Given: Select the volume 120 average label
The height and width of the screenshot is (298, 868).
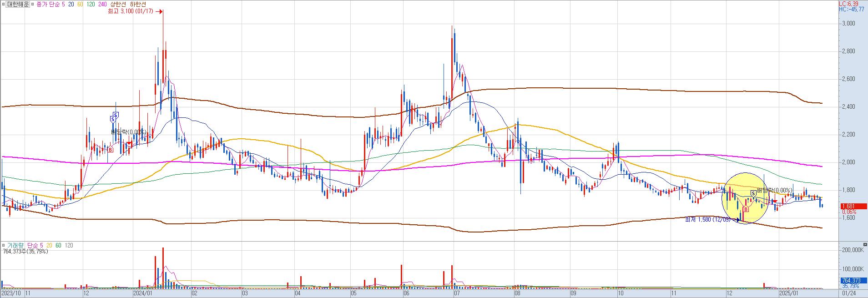Looking at the screenshot, I should pyautogui.click(x=69, y=245).
